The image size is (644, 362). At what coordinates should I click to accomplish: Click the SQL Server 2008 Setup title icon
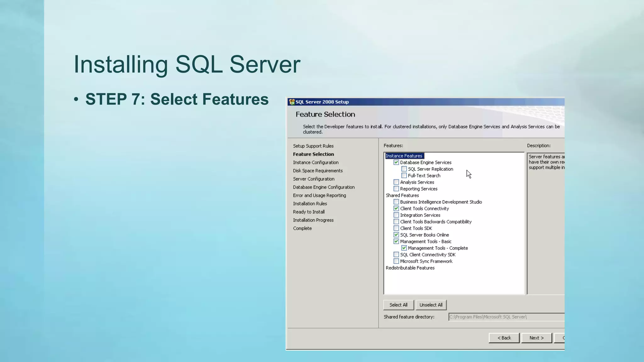pos(292,102)
